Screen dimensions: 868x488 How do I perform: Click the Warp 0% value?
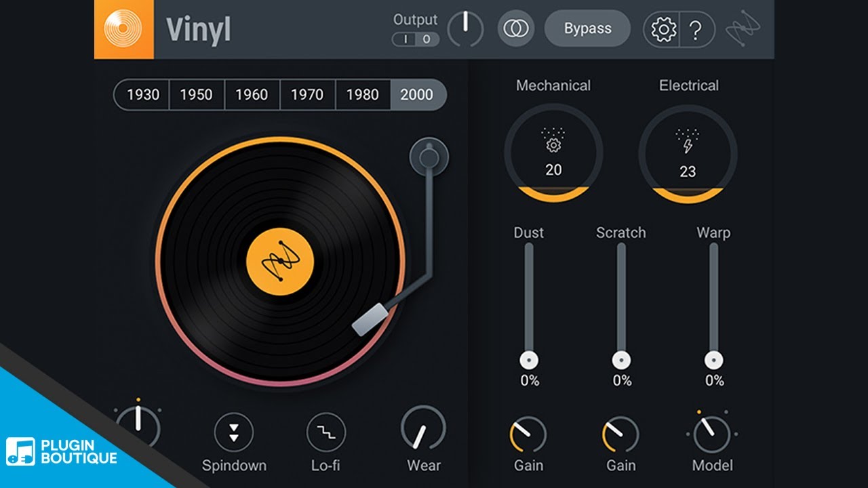(714, 381)
